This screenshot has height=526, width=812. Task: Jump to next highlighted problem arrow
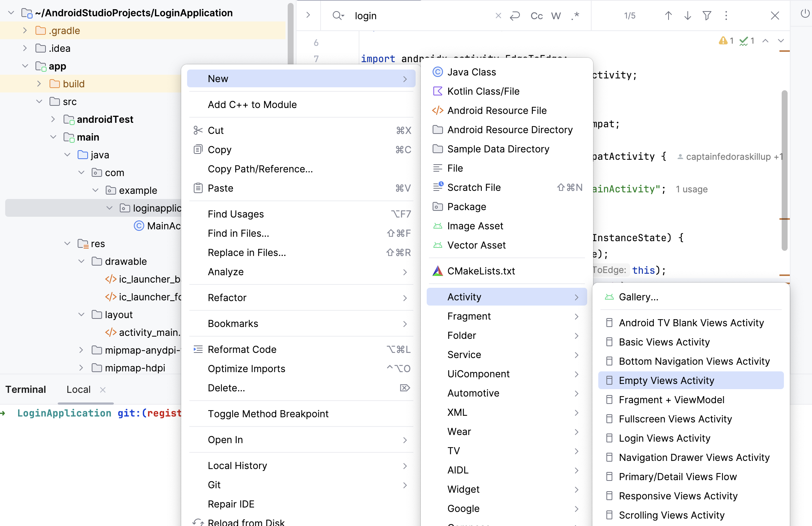click(781, 41)
